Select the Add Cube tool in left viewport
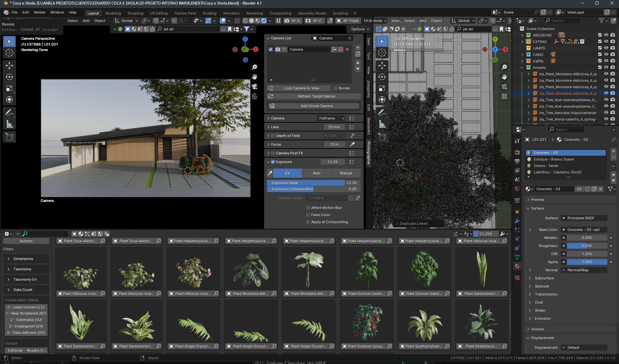 point(9,137)
